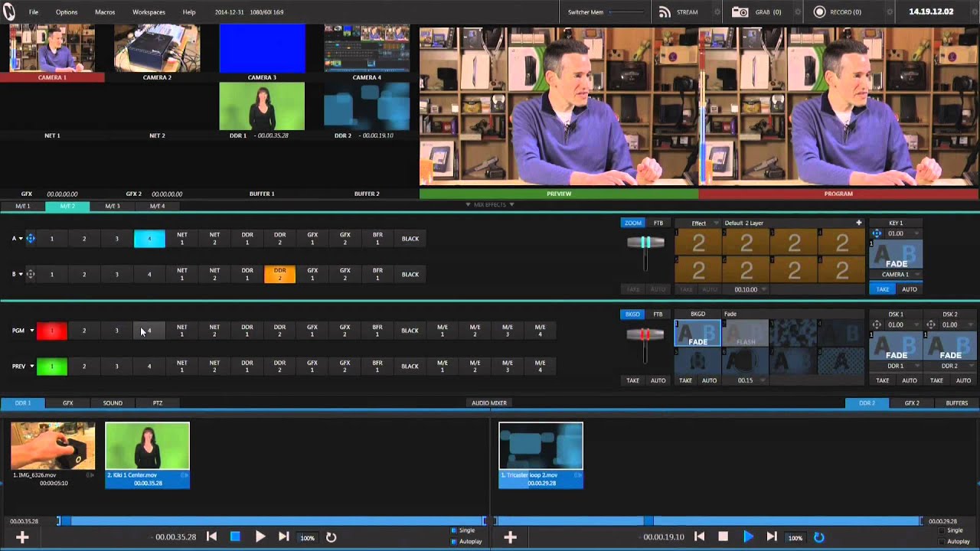Skip to previous clip in DDR 1
This screenshot has height=551, width=980.
[x=211, y=537]
